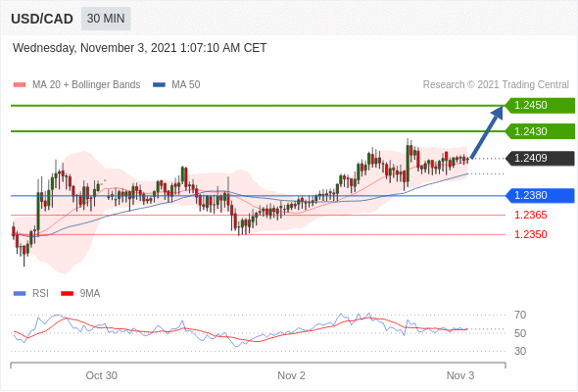Viewport: 578px width, 392px height.
Task: Click the USD/CAD pair title
Action: point(42,19)
